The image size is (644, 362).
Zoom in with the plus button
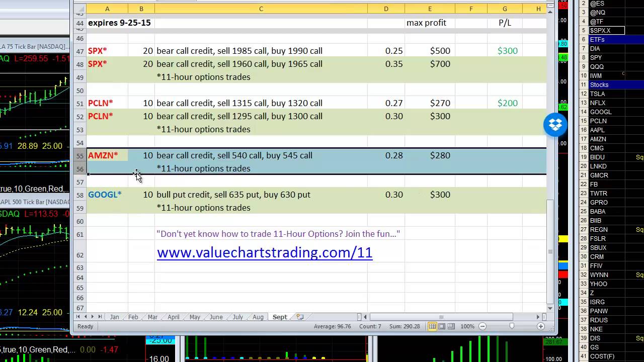[541, 326]
